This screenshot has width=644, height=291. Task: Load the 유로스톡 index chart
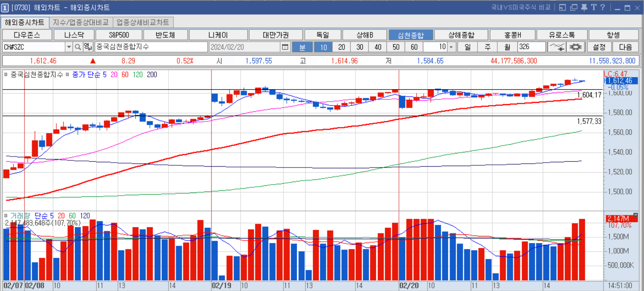pyautogui.click(x=562, y=35)
